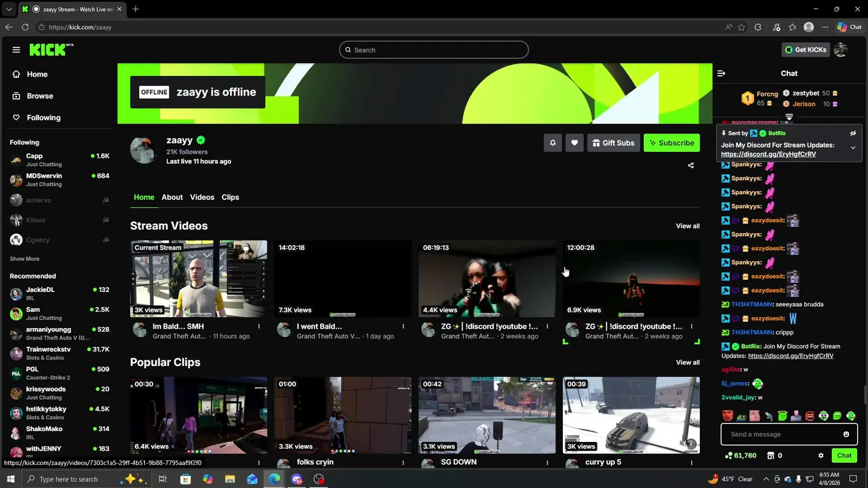
Task: Open Trainwreckstv recommended channel
Action: pyautogui.click(x=60, y=353)
